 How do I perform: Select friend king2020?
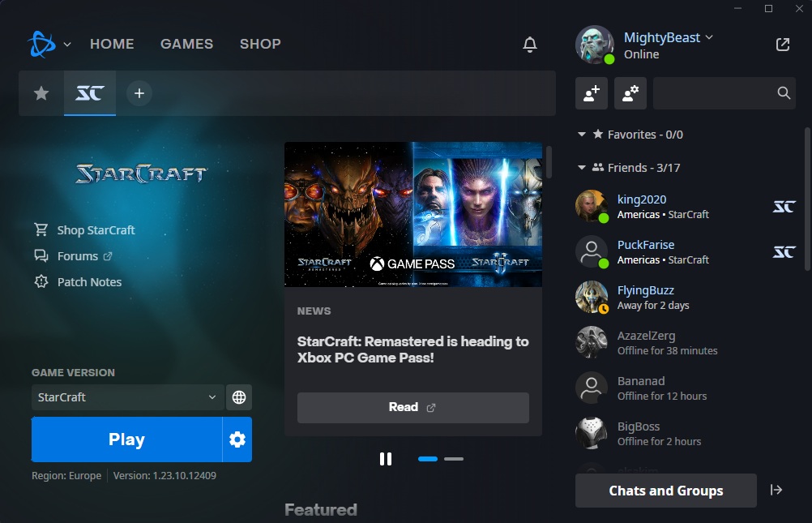point(686,206)
